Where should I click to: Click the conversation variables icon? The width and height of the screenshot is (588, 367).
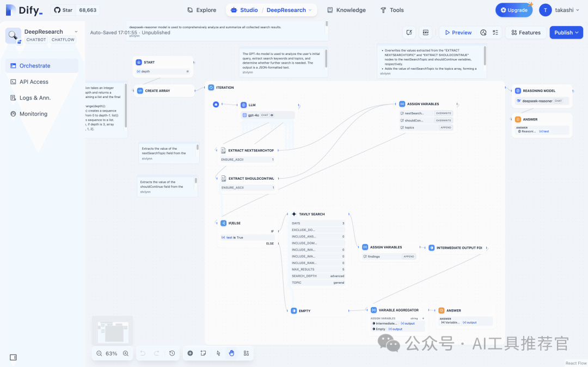[x=409, y=33]
